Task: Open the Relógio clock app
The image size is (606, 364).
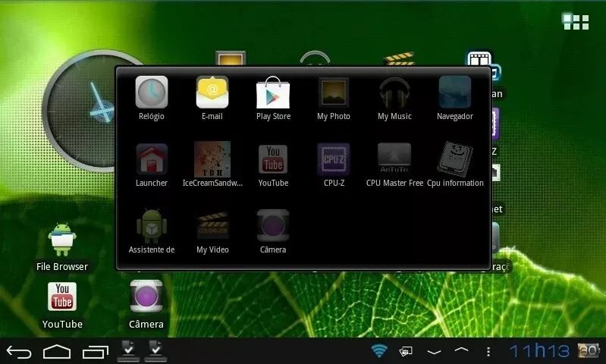Action: (152, 92)
